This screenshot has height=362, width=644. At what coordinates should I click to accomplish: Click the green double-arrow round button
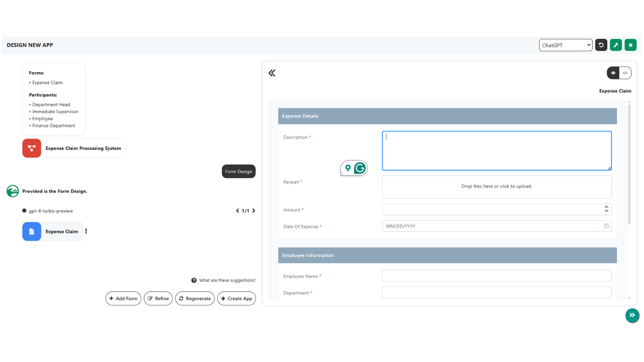coord(632,315)
